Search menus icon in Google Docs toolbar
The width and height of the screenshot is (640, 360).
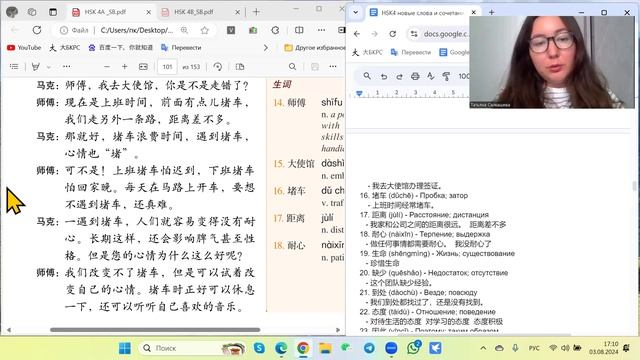click(x=367, y=76)
